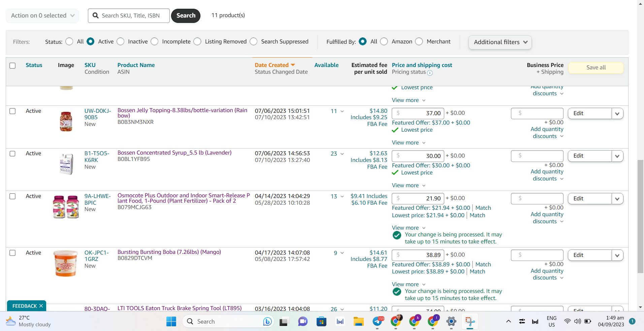Open the Bursting Boba Mango product thumbnail

(x=66, y=263)
